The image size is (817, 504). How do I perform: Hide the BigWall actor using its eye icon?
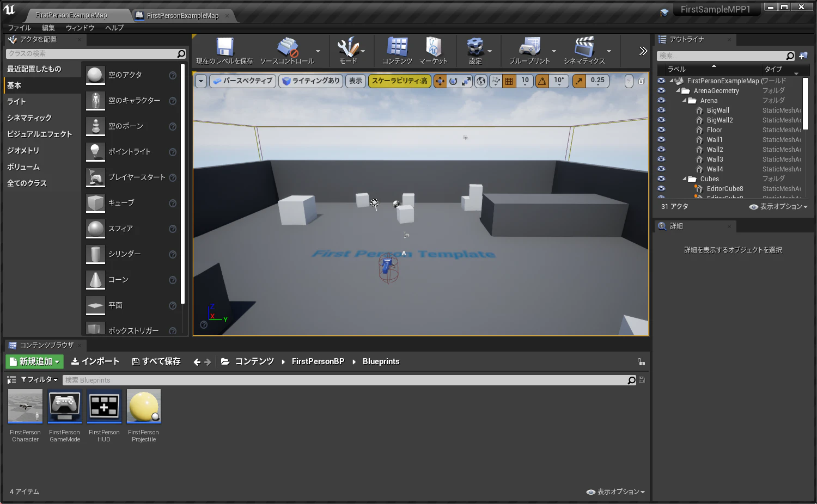point(661,110)
